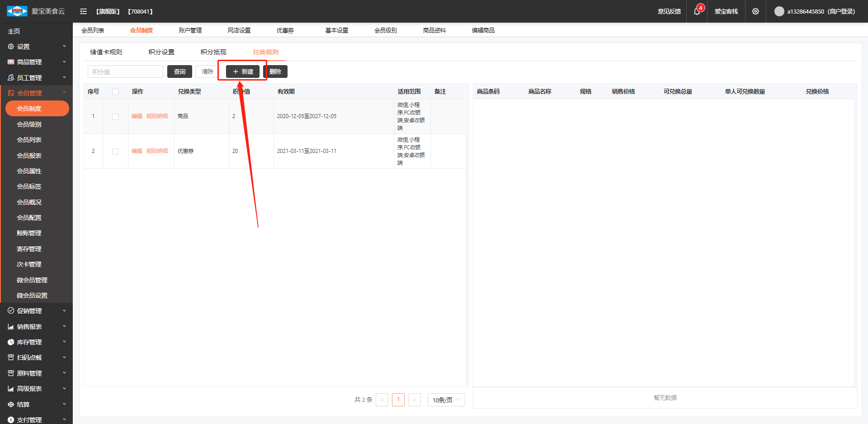Image resolution: width=868 pixels, height=424 pixels.
Task: Click the 新建 button
Action: [243, 71]
